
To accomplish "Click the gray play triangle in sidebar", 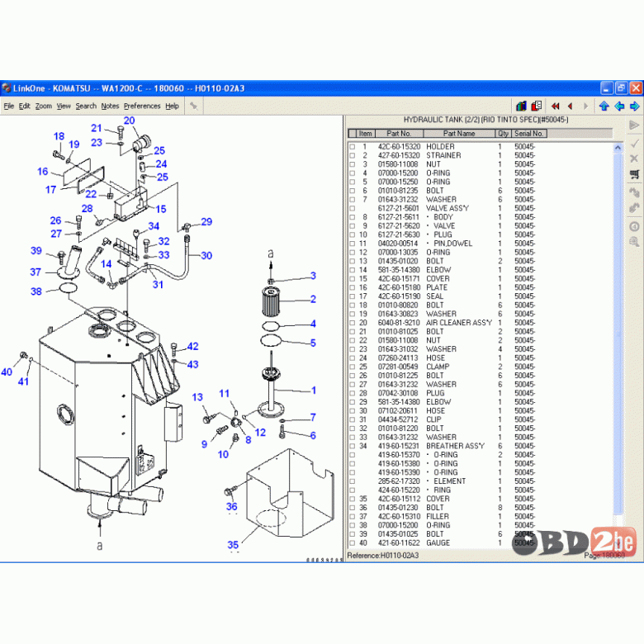I will point(634,125).
